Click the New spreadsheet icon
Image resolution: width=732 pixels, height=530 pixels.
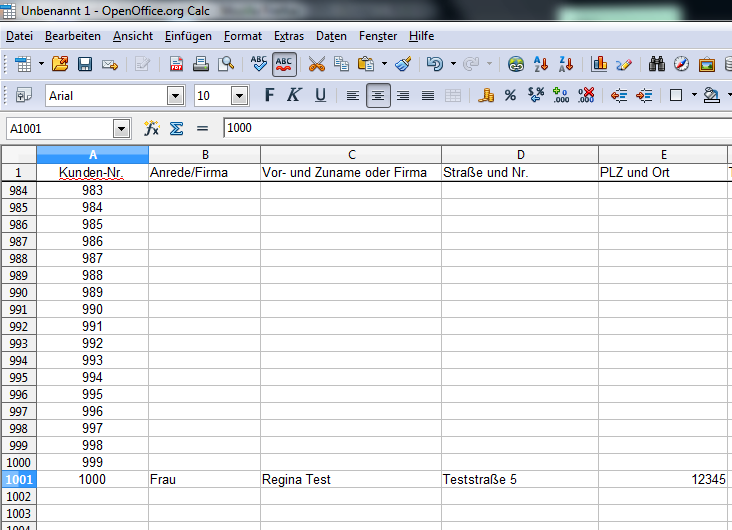click(x=23, y=64)
